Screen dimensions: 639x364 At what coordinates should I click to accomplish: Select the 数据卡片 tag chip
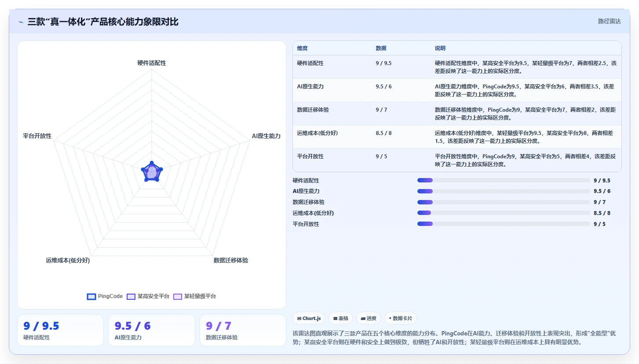(x=400, y=318)
